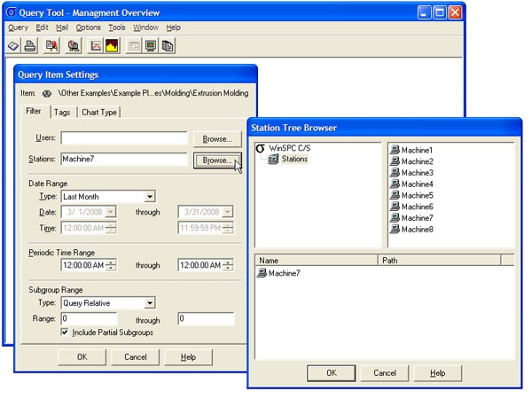Viewport: 532px width, 399px height.
Task: Select Machine3 in the station list
Action: [416, 173]
